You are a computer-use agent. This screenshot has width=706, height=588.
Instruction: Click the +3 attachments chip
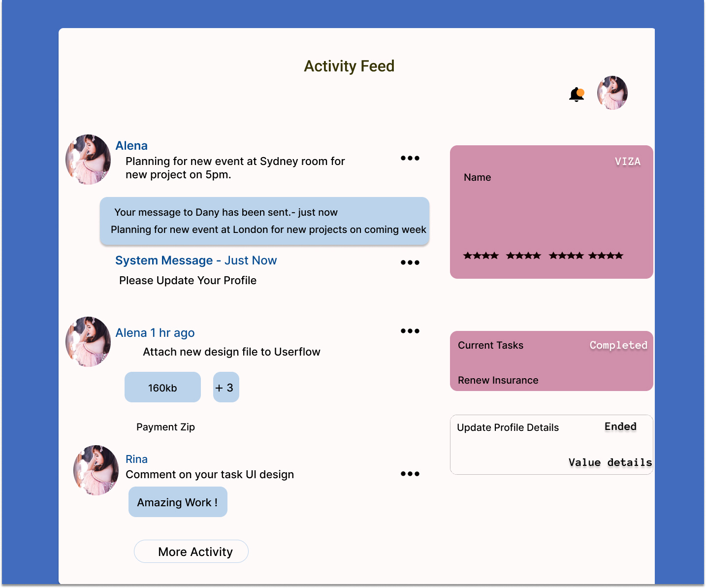click(225, 387)
